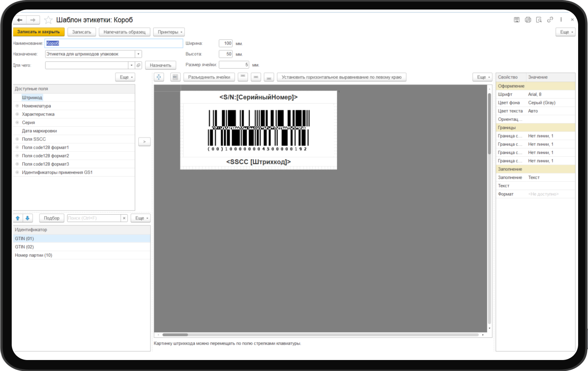The image size is (588, 371).
Task: Click the 'Размер ячейки' value field
Action: click(x=234, y=65)
